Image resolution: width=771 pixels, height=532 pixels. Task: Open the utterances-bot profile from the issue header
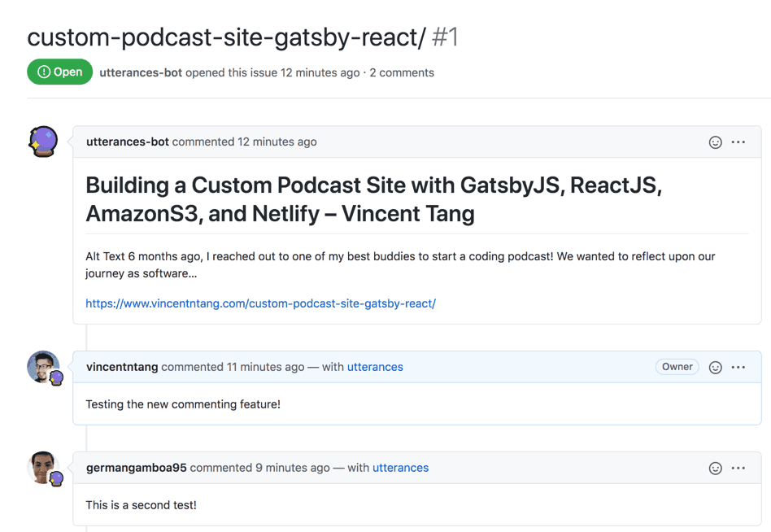[x=141, y=72]
